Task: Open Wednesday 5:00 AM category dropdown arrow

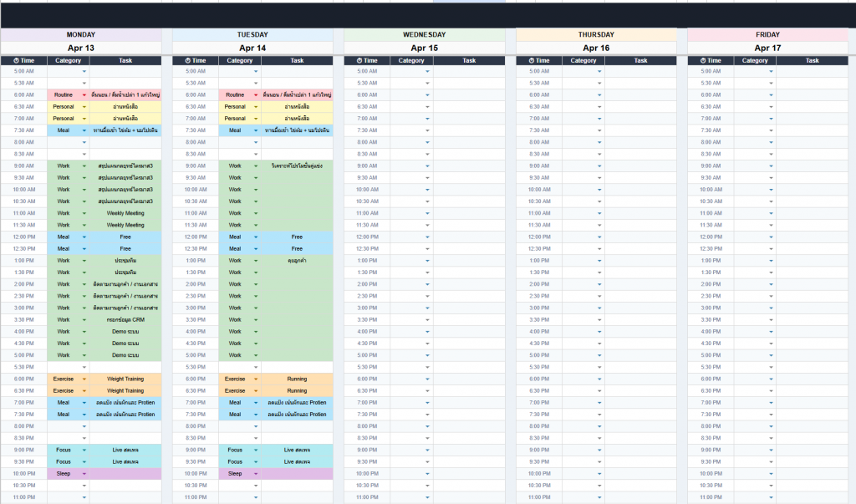Action: (427, 72)
